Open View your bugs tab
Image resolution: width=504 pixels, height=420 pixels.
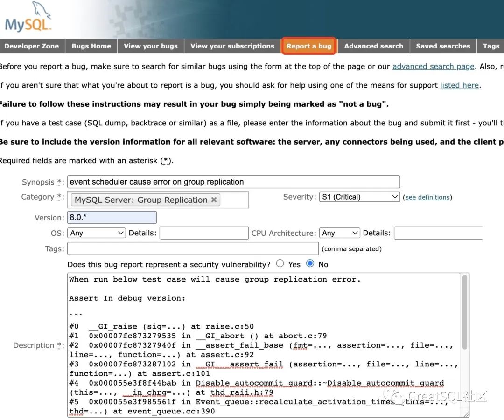pos(151,46)
